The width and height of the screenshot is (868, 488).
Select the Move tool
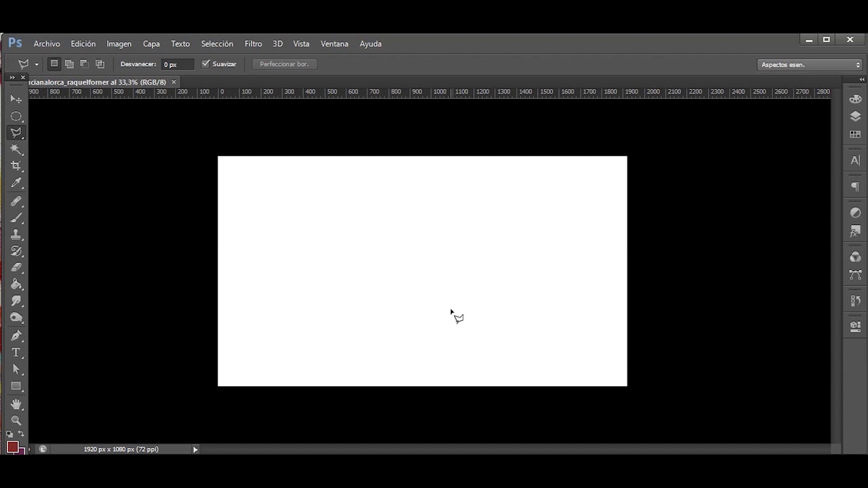[x=16, y=99]
